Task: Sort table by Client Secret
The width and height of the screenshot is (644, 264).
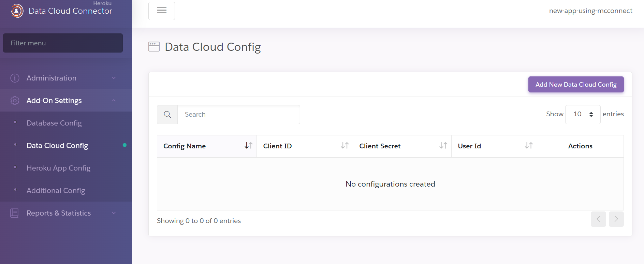Action: [443, 146]
